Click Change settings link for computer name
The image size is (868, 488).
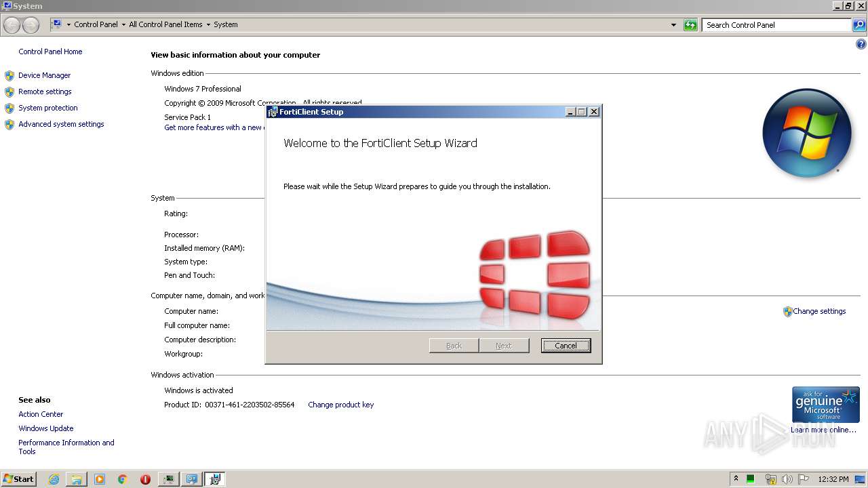click(x=819, y=311)
